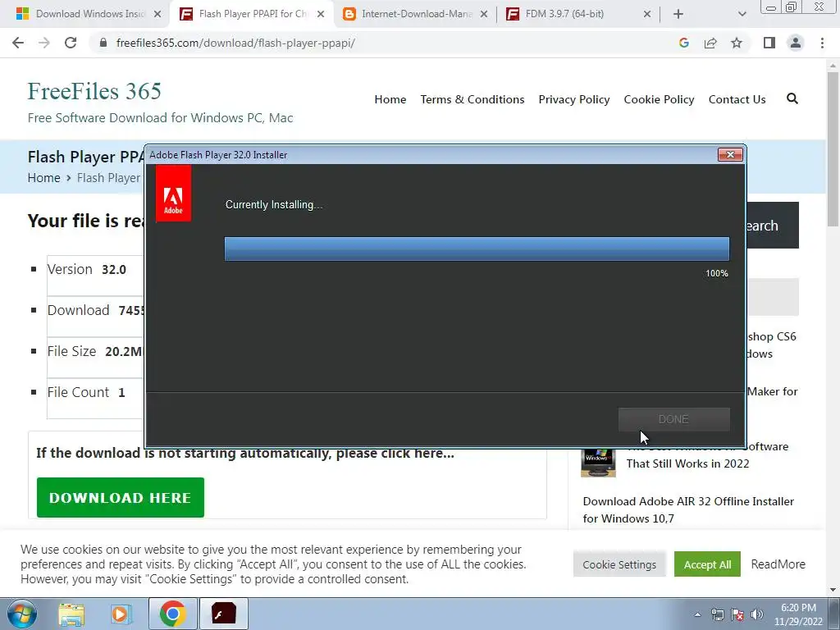Accept all cookies
Image resolution: width=840 pixels, height=630 pixels.
click(x=707, y=564)
